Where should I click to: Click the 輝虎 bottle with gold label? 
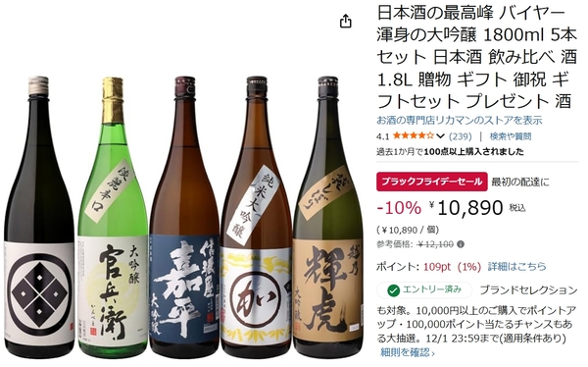click(x=328, y=217)
